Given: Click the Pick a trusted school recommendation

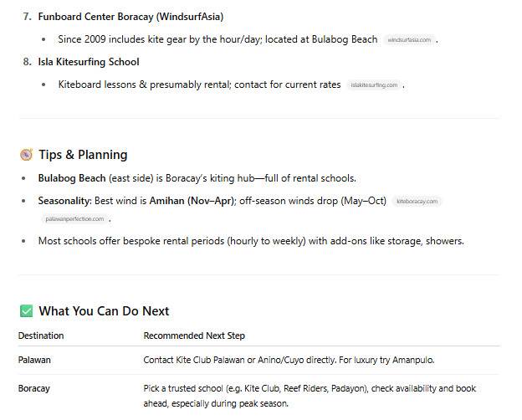Looking at the screenshot, I should pyautogui.click(x=310, y=396).
